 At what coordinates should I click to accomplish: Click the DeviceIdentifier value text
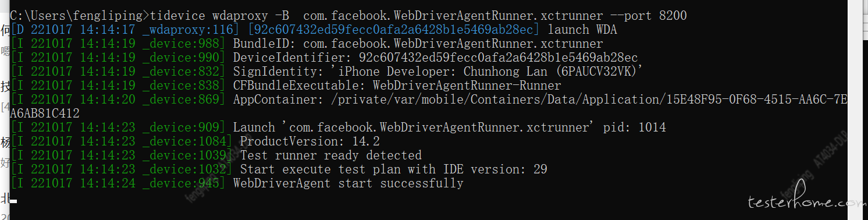coord(499,58)
